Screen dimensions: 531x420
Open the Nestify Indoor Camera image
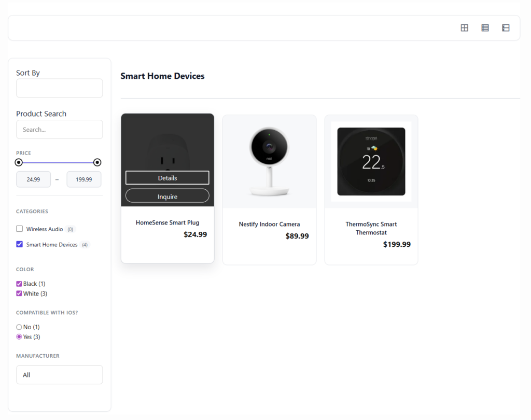click(x=269, y=162)
